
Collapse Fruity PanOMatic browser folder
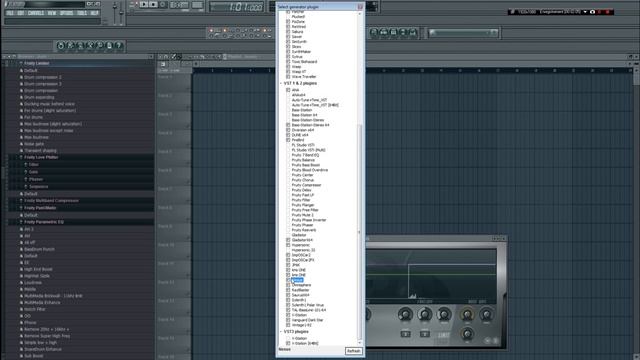21,208
